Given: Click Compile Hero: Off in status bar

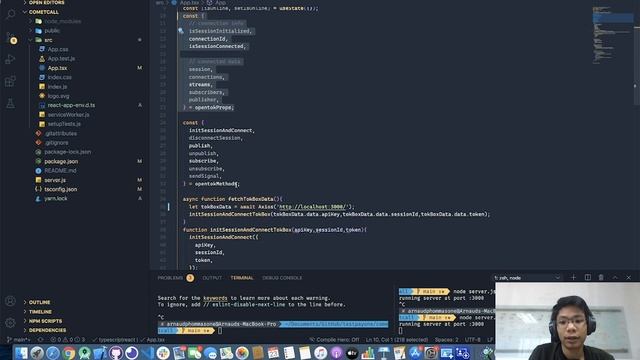Looking at the screenshot, I should (334, 340).
